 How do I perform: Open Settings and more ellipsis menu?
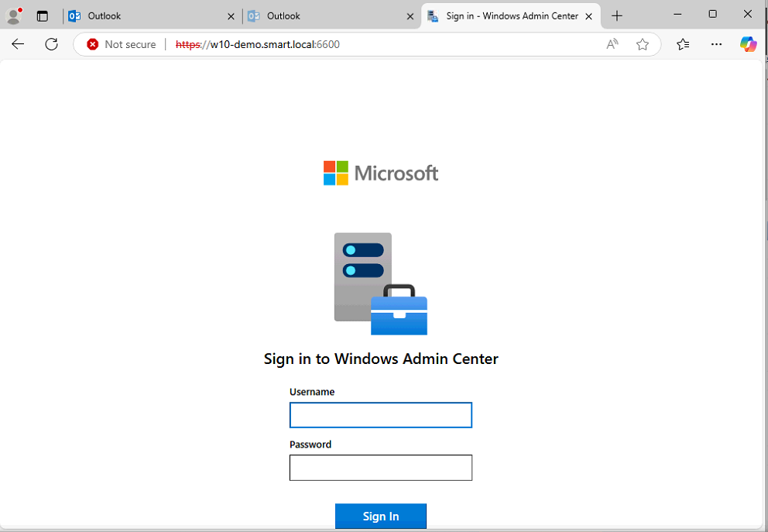(717, 45)
